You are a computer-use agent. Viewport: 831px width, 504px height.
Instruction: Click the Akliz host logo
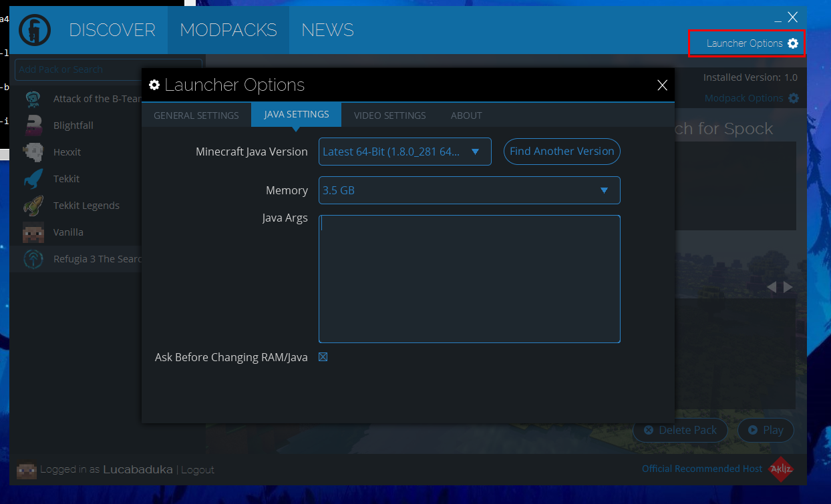click(x=780, y=469)
